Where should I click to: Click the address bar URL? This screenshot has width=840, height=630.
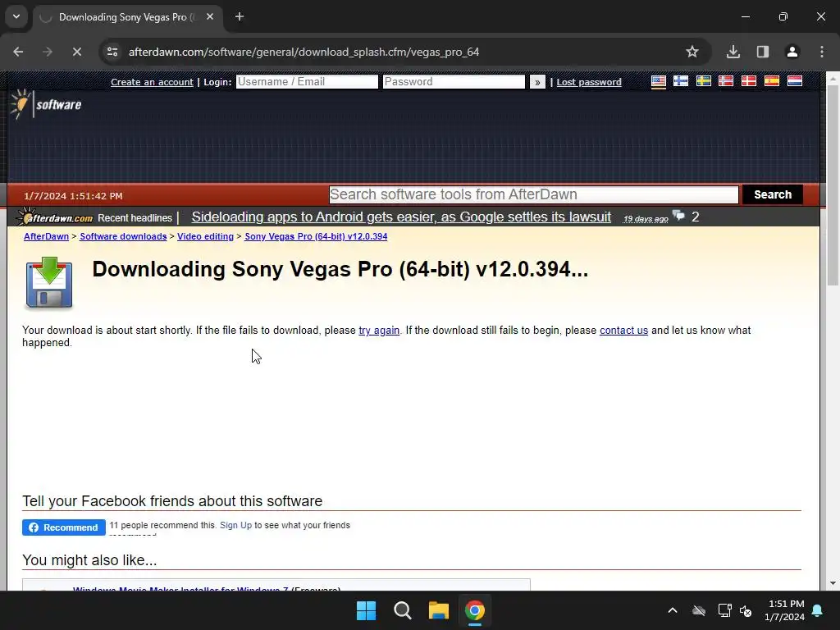(x=304, y=52)
